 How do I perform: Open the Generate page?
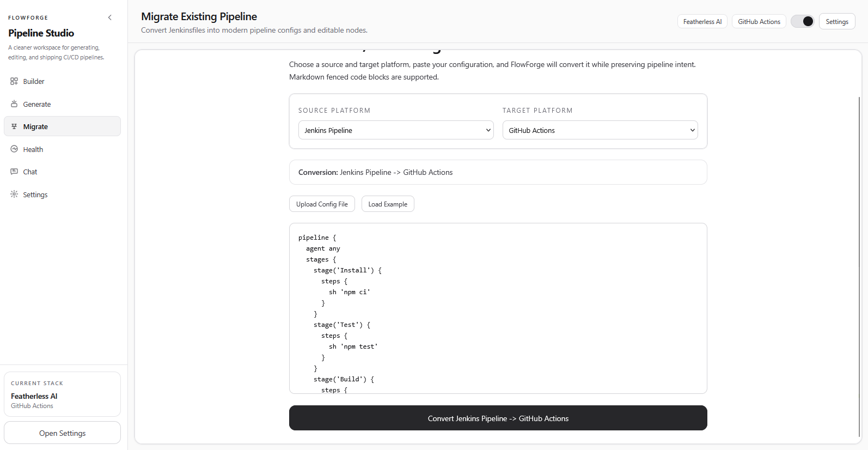tap(37, 104)
